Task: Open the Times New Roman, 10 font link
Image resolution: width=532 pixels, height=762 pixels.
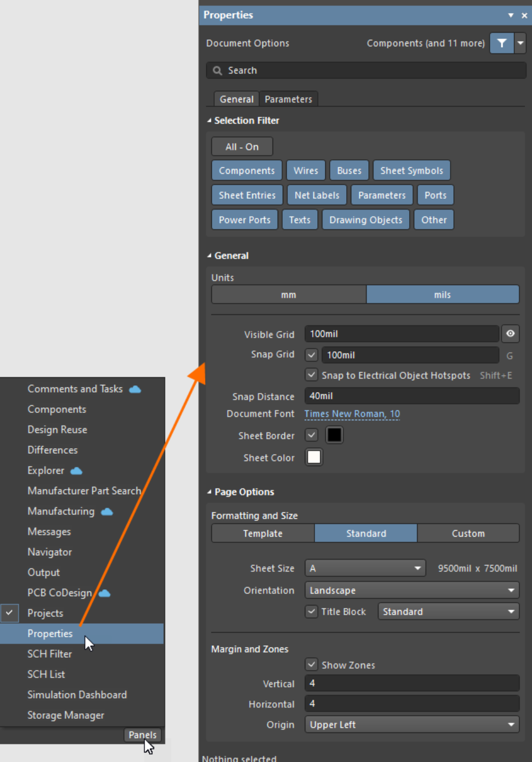Action: pyautogui.click(x=352, y=414)
